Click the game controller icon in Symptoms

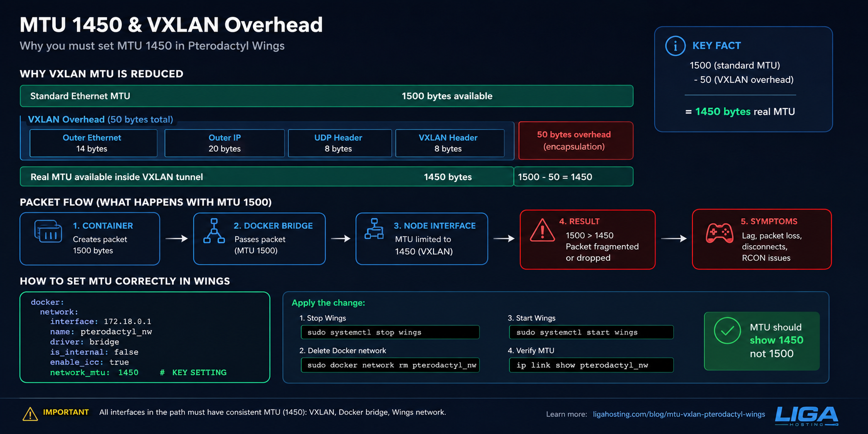coord(719,233)
